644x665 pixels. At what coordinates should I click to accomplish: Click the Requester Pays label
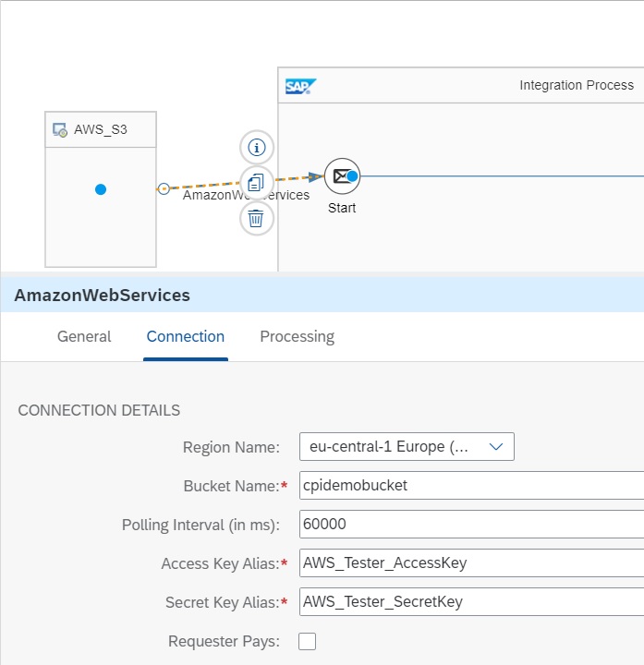[x=224, y=641]
